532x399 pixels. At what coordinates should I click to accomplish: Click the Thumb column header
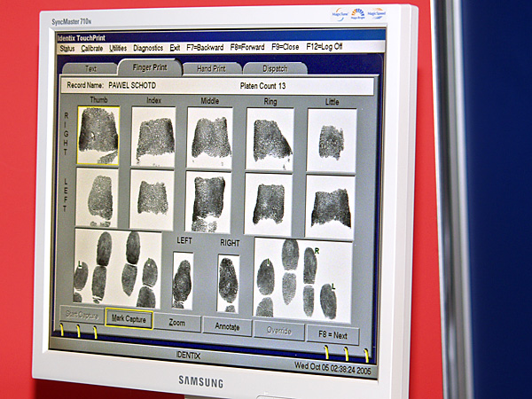[98, 99]
